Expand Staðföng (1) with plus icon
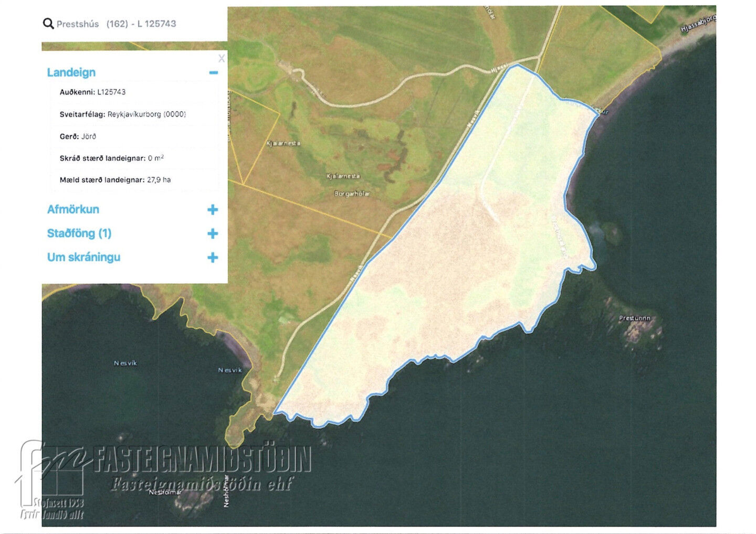756x534 pixels. click(x=213, y=233)
